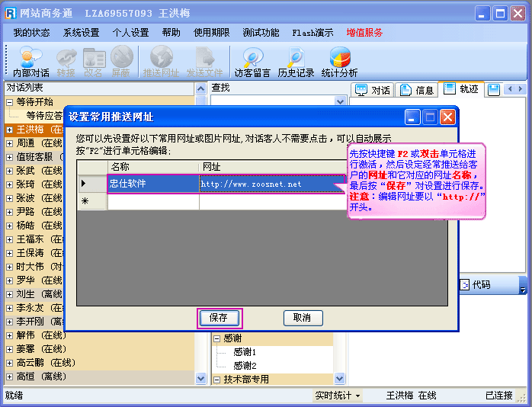
Task: Click the 发送文件 send file icon
Action: pyautogui.click(x=205, y=62)
